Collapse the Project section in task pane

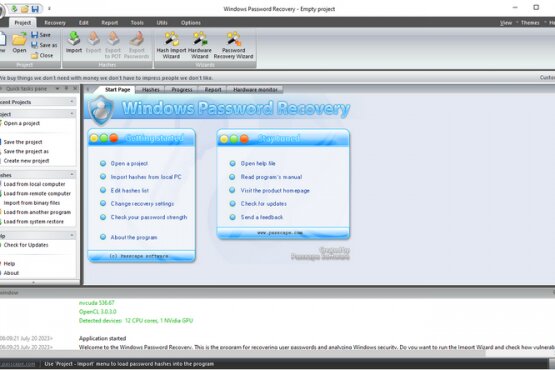tap(72, 114)
